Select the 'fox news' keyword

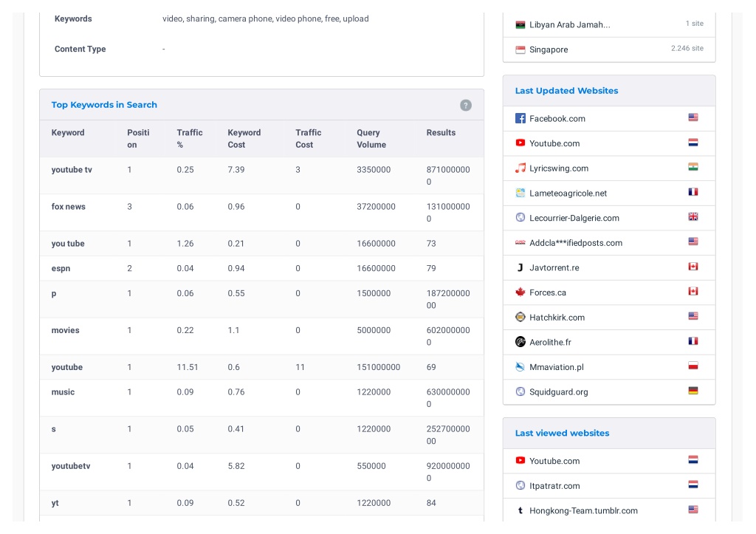pyautogui.click(x=69, y=207)
